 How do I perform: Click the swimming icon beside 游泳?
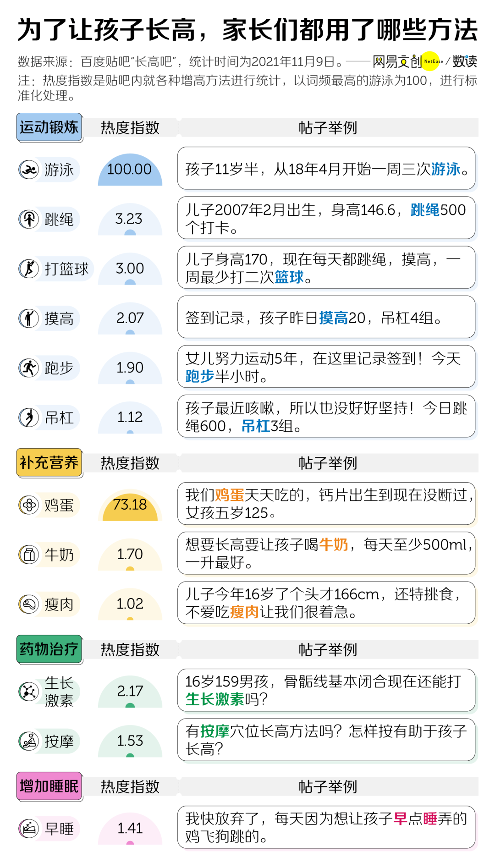[29, 170]
